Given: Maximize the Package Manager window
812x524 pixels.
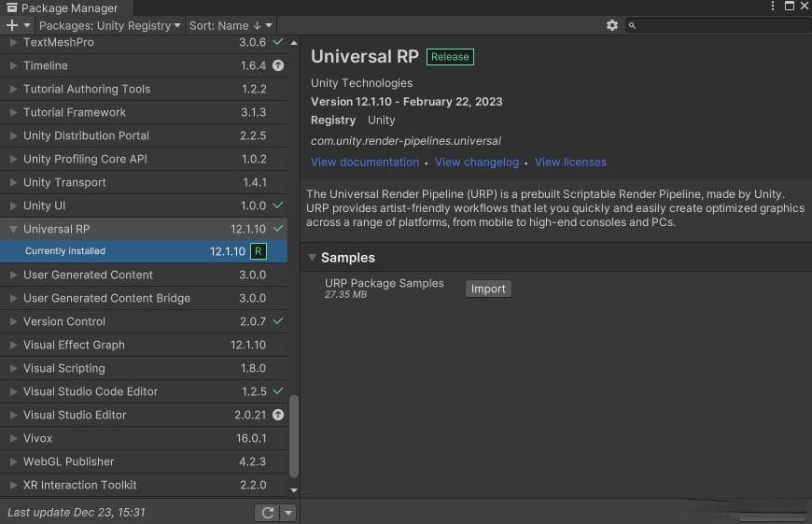Looking at the screenshot, I should click(790, 7).
